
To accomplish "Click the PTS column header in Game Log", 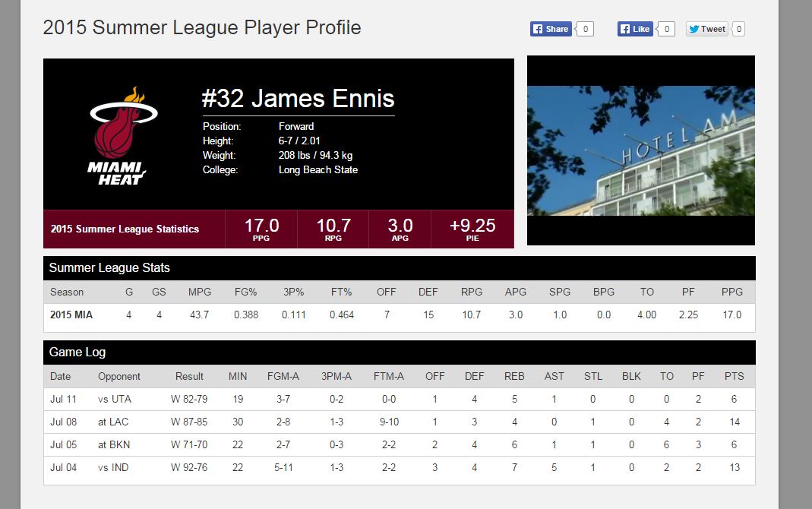I will click(734, 376).
